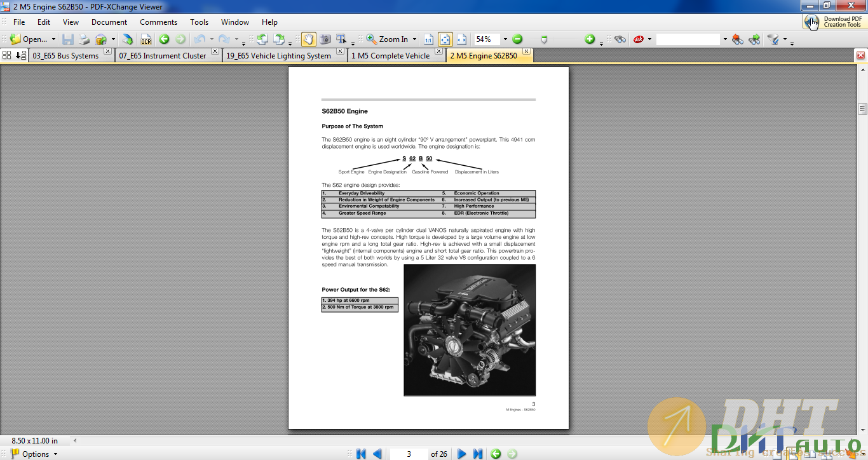Image resolution: width=868 pixels, height=460 pixels.
Task: Open the File menu
Action: [19, 22]
